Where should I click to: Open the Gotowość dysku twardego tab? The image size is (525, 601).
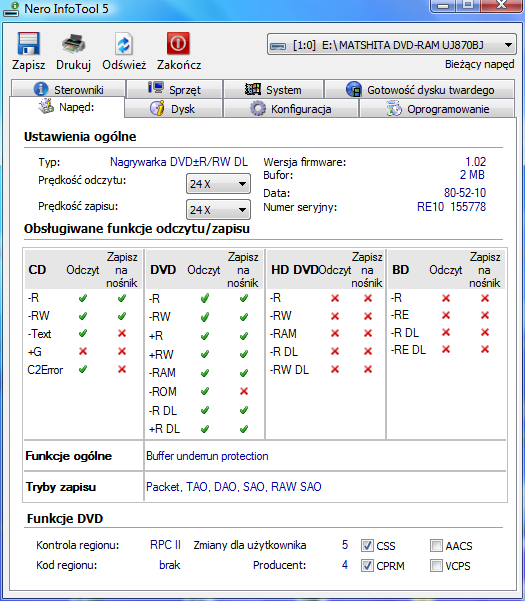tap(420, 89)
